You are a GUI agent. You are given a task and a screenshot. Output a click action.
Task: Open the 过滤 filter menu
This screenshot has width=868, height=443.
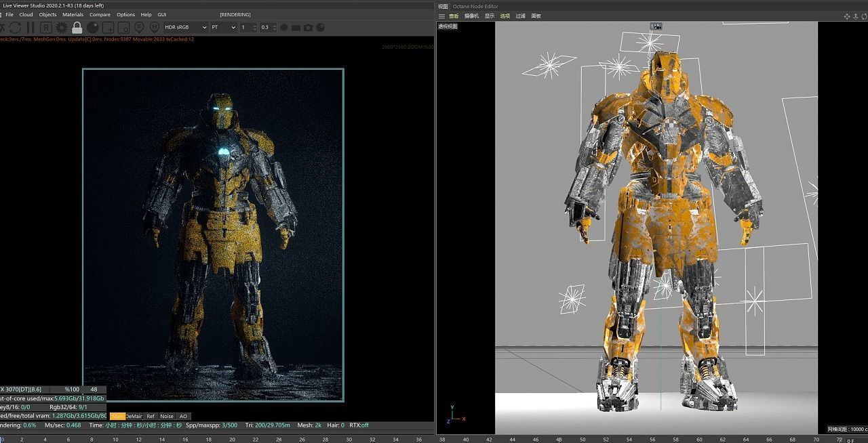520,16
